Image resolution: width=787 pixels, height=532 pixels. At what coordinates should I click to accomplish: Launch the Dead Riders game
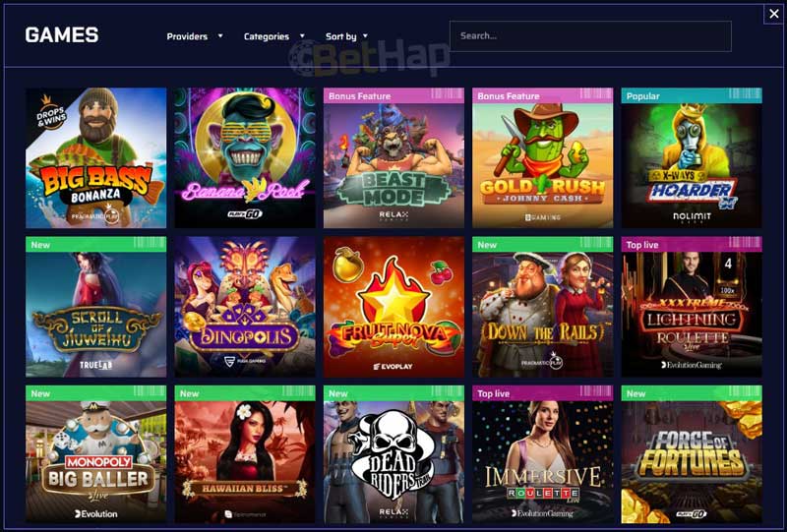pos(393,454)
